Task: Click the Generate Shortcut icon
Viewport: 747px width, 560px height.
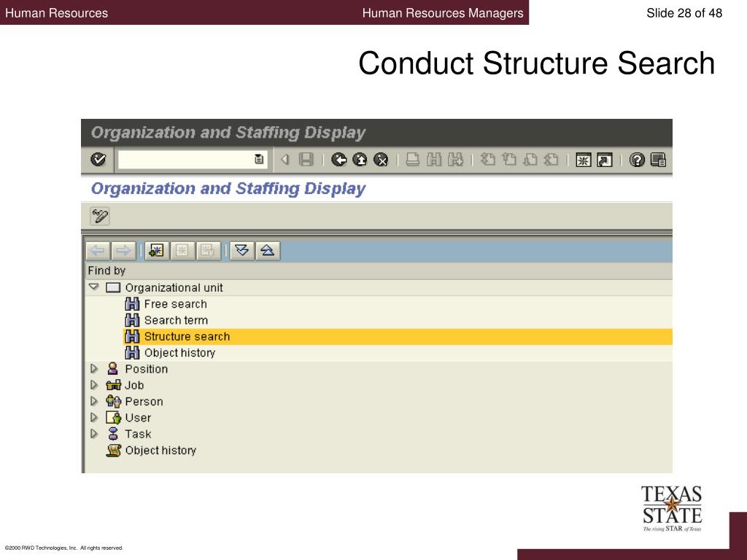Action: click(605, 160)
